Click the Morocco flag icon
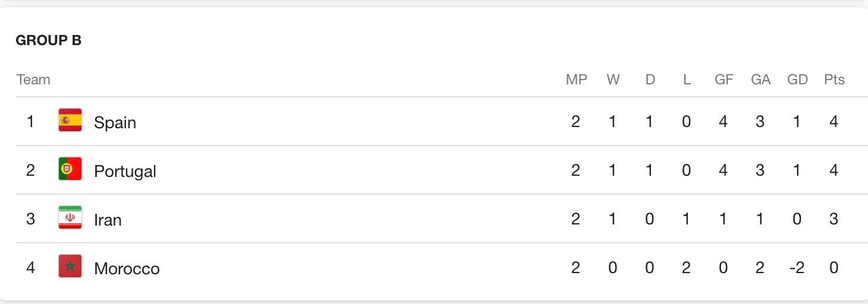The height and width of the screenshot is (304, 868). point(70,267)
